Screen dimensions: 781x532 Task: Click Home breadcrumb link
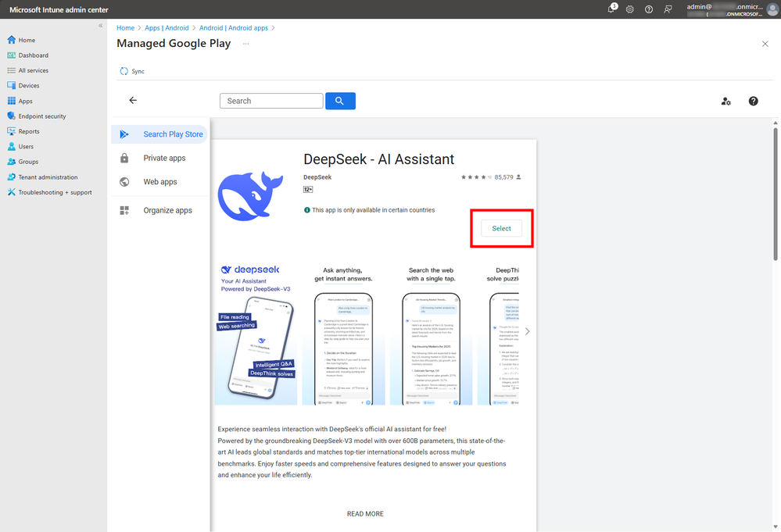click(x=126, y=28)
